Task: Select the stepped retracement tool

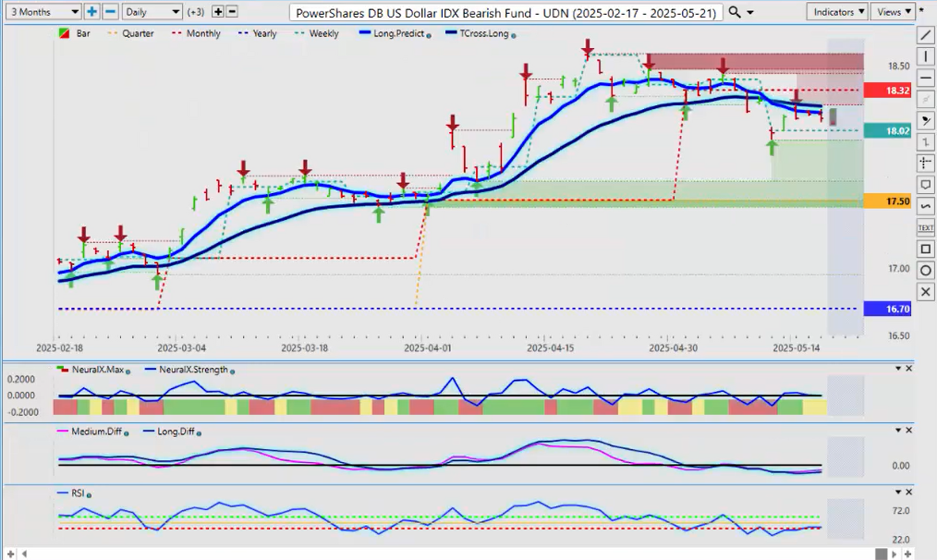Action: pos(925,142)
